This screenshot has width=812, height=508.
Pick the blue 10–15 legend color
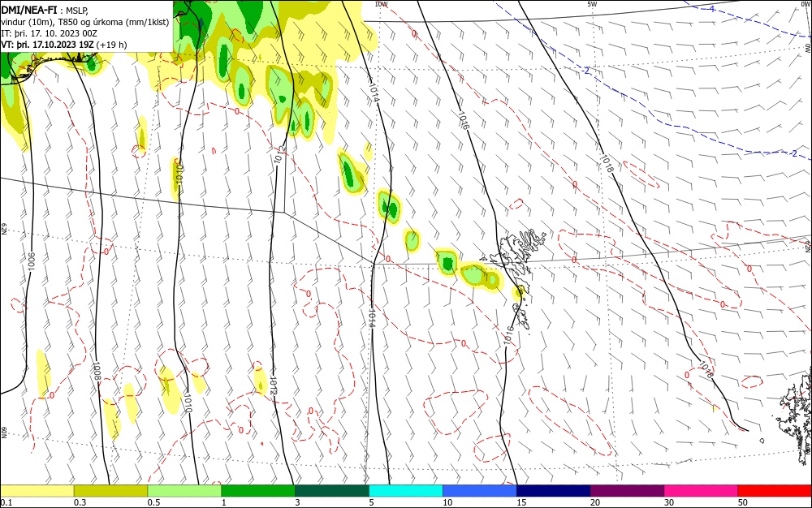coord(480,491)
